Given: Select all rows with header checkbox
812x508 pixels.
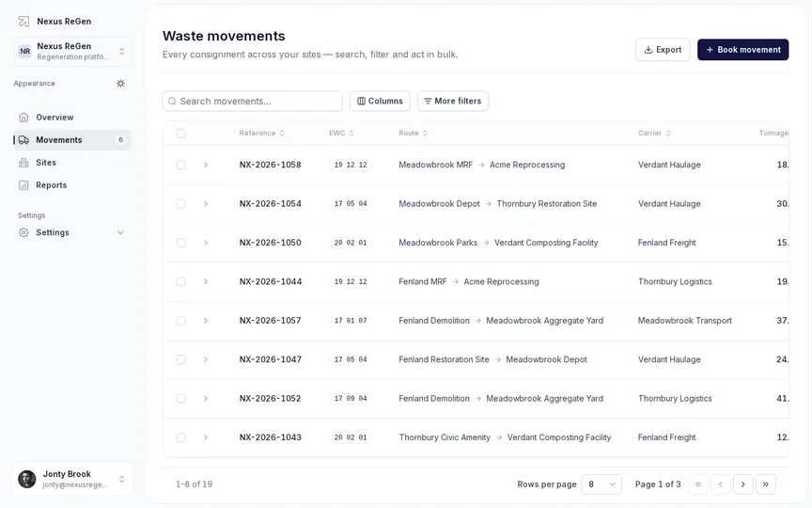Looking at the screenshot, I should (180, 134).
